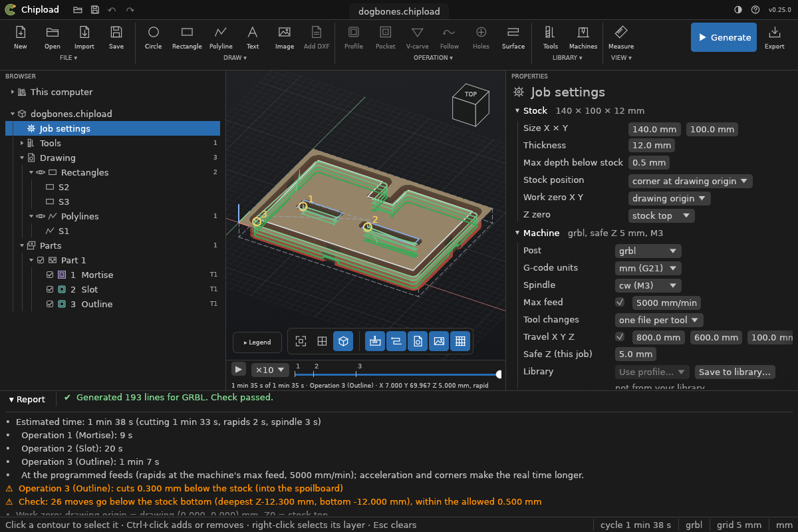Select the Circle drawing tool
This screenshot has width=798, height=532.
click(154, 32)
